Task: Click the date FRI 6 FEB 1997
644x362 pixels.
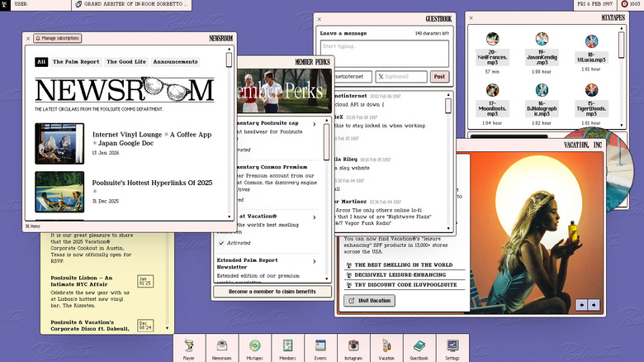Action: (x=594, y=3)
